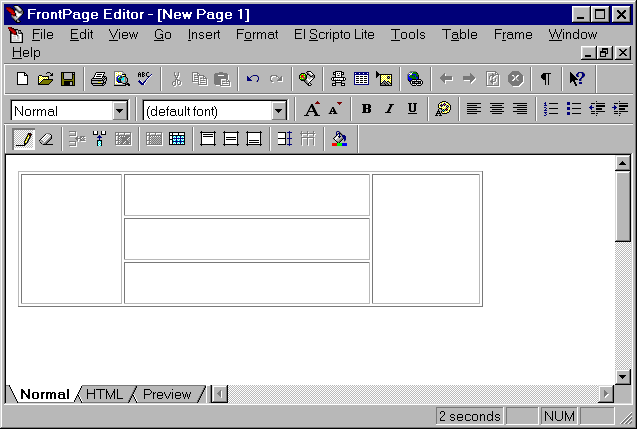
Task: Run the ABC spelling check icon
Action: coord(144,78)
